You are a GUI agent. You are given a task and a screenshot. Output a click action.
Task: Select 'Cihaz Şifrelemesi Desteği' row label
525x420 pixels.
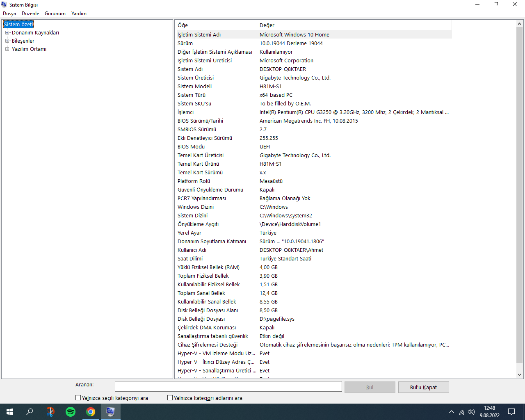tap(208, 345)
